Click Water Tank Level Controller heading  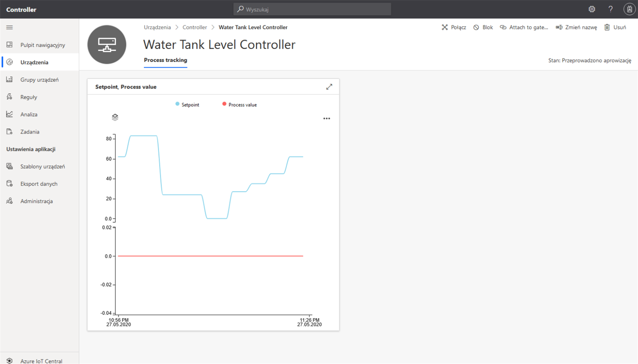tap(219, 44)
